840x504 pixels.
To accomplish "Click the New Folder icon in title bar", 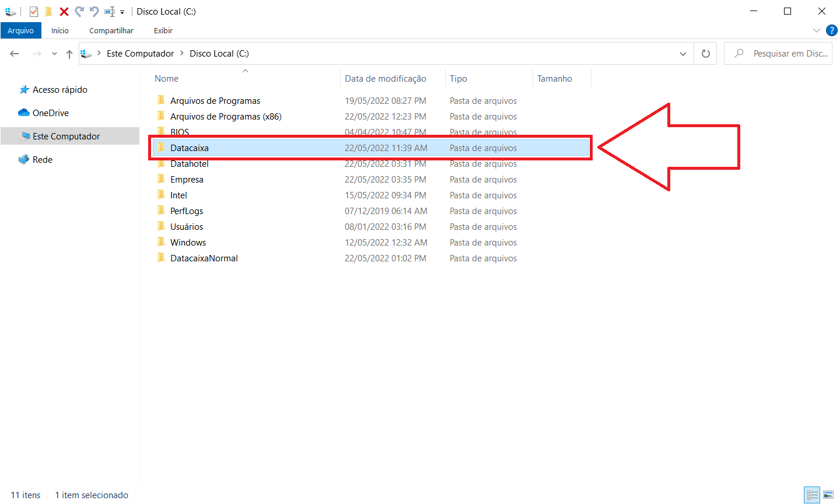I will pos(49,12).
